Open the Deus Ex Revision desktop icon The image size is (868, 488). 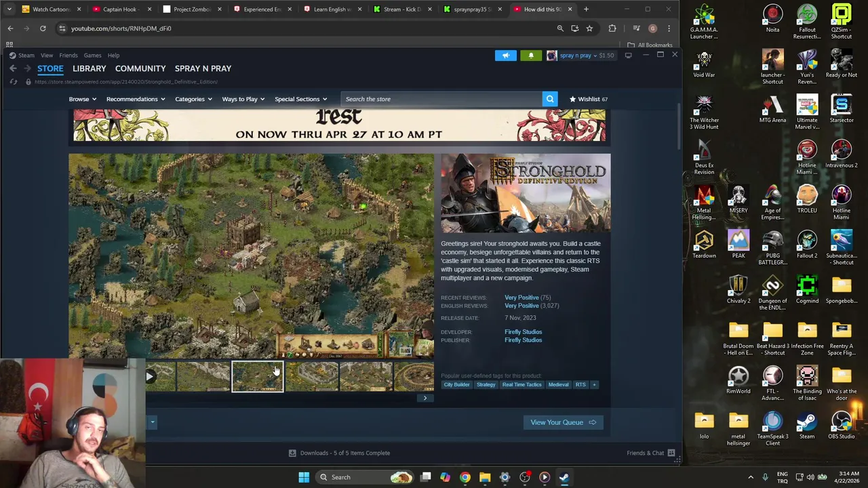704,157
